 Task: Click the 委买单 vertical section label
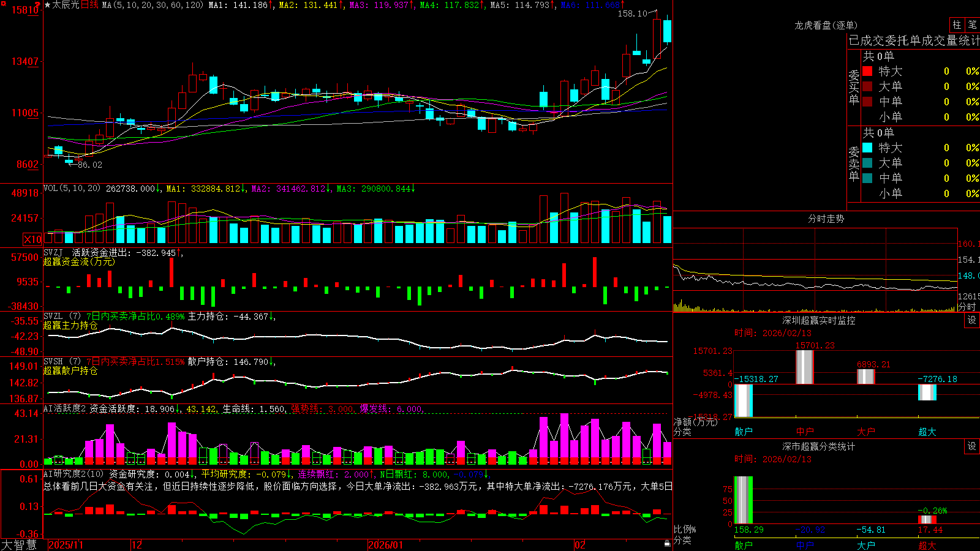(854, 87)
